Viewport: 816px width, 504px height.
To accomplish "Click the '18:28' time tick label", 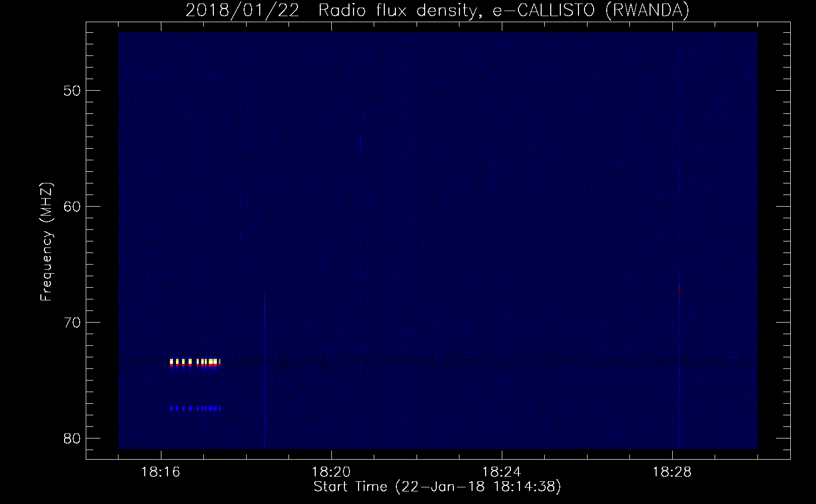I will click(672, 472).
